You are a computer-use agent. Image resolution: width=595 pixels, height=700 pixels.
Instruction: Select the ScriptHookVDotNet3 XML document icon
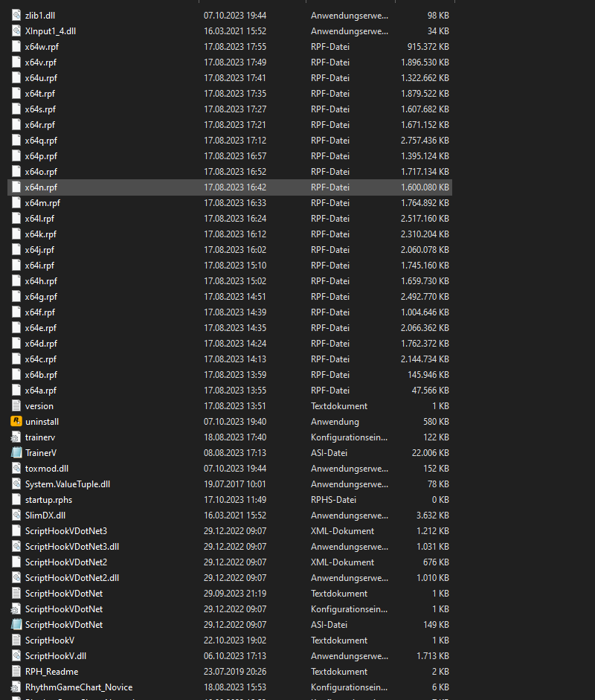[16, 531]
